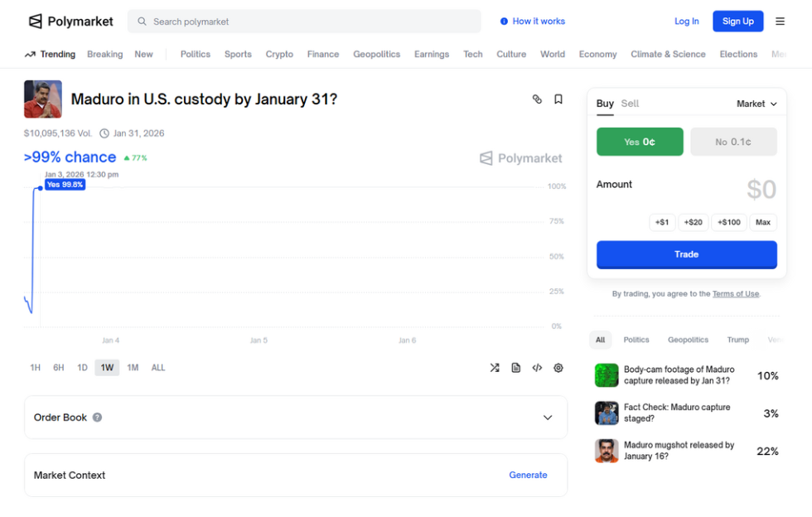Add +$20 to amount
Image resolution: width=812 pixels, height=517 pixels.
pos(693,222)
